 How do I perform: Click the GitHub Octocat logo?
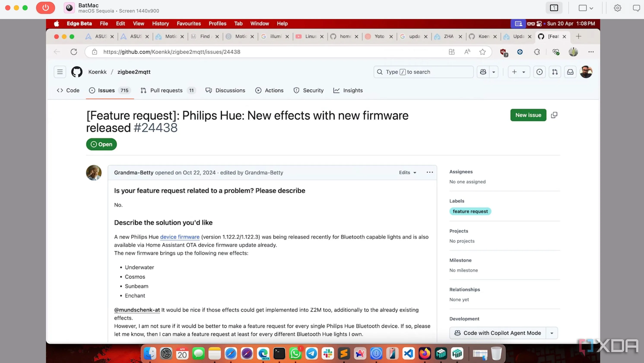click(77, 72)
